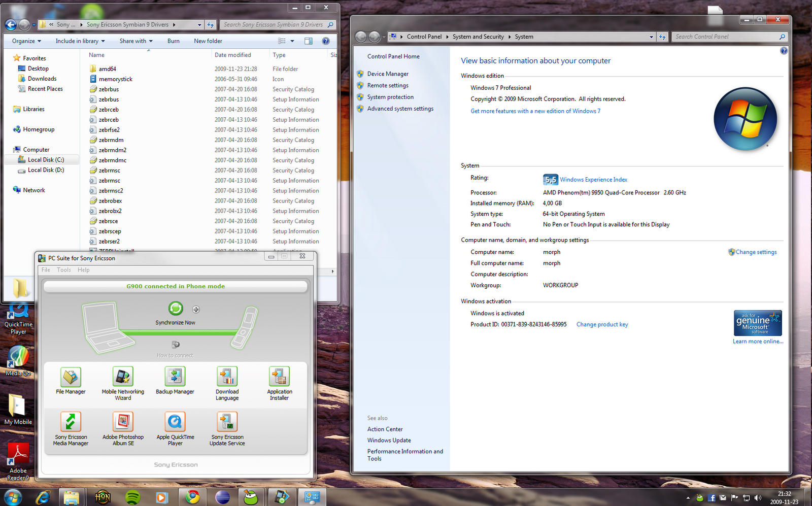Open the Include in library dropdown

(x=80, y=41)
